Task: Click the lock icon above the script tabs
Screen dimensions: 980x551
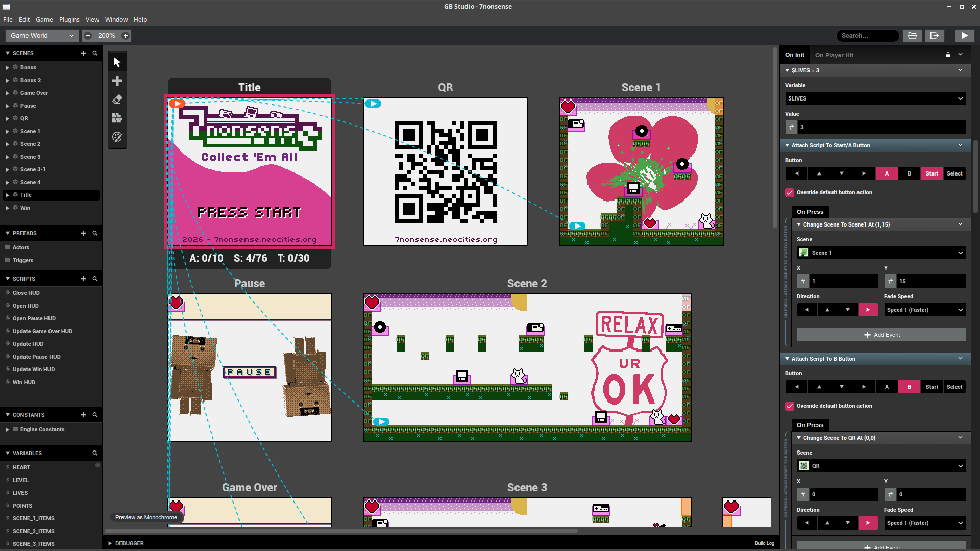Action: (947, 55)
